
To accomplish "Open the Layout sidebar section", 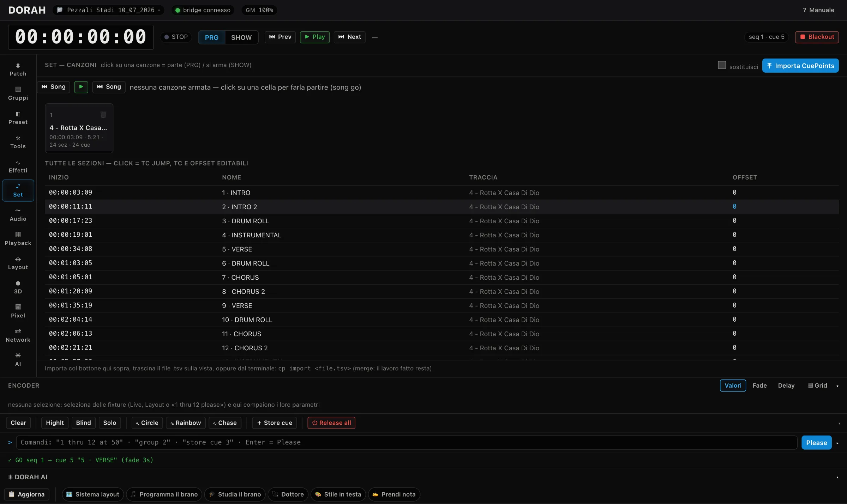I will click(18, 263).
